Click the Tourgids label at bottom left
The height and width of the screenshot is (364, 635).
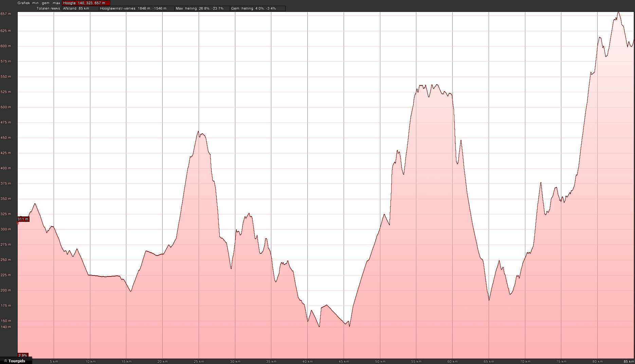[x=17, y=361]
